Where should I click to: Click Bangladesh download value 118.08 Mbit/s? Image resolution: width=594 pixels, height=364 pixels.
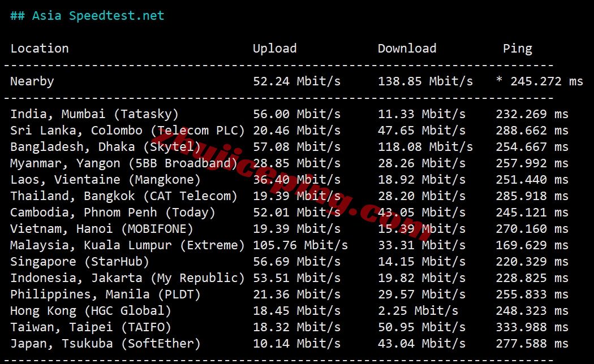pyautogui.click(x=425, y=147)
